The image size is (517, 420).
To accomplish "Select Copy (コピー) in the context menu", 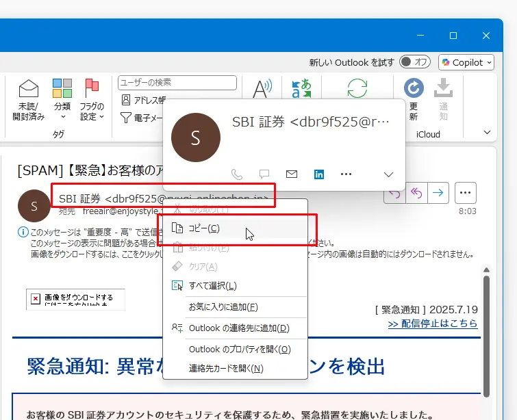I will [235, 228].
